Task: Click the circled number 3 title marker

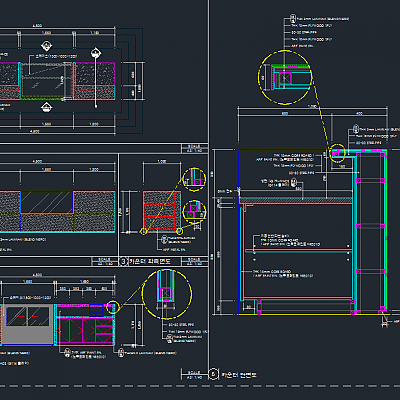Action: click(123, 261)
